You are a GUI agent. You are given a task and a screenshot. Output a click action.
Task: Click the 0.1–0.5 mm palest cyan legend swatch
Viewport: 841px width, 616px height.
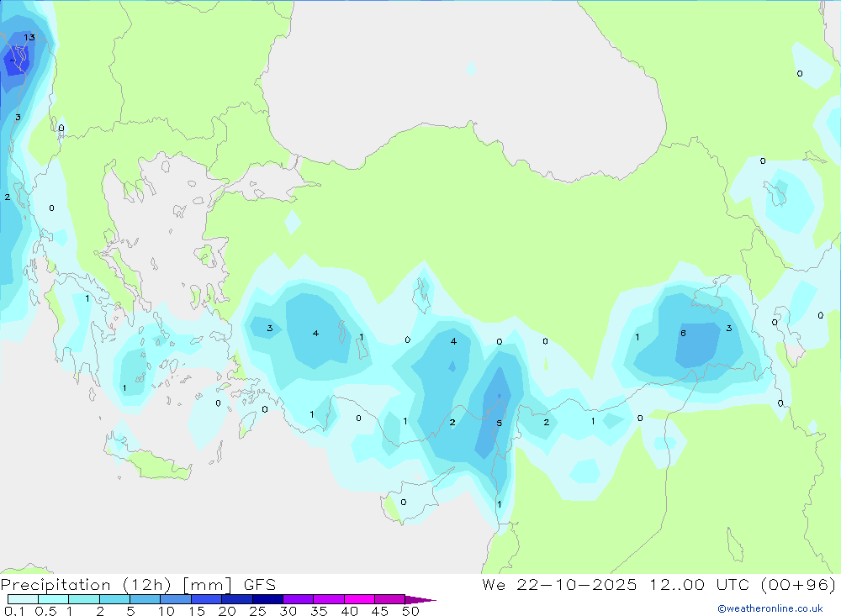[23, 599]
